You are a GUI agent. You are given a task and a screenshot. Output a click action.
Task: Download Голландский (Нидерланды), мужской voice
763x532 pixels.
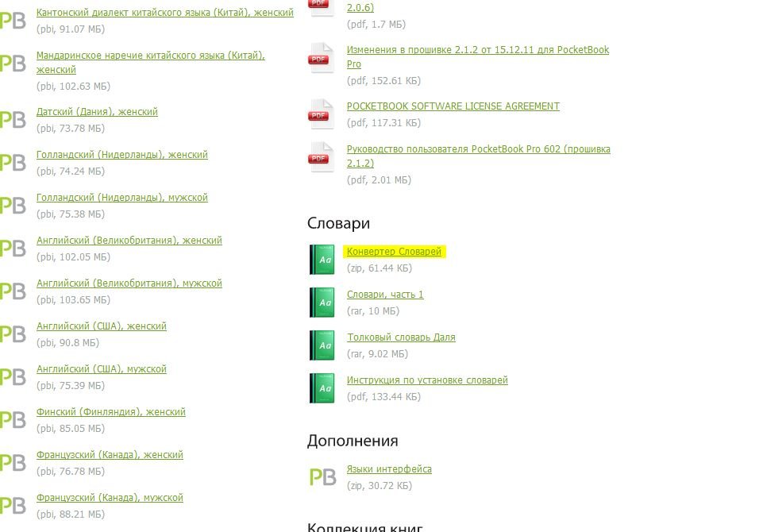122,198
